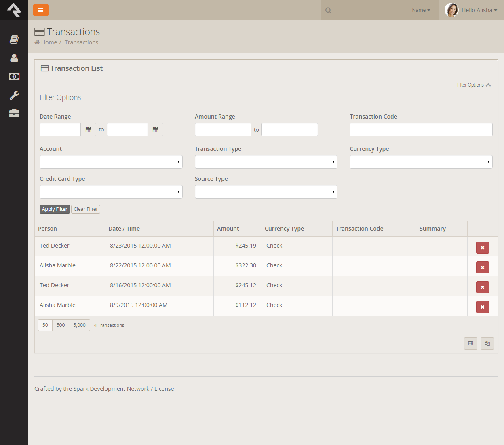The height and width of the screenshot is (445, 504).
Task: Open the Finance money icon in sidebar
Action: (x=14, y=76)
